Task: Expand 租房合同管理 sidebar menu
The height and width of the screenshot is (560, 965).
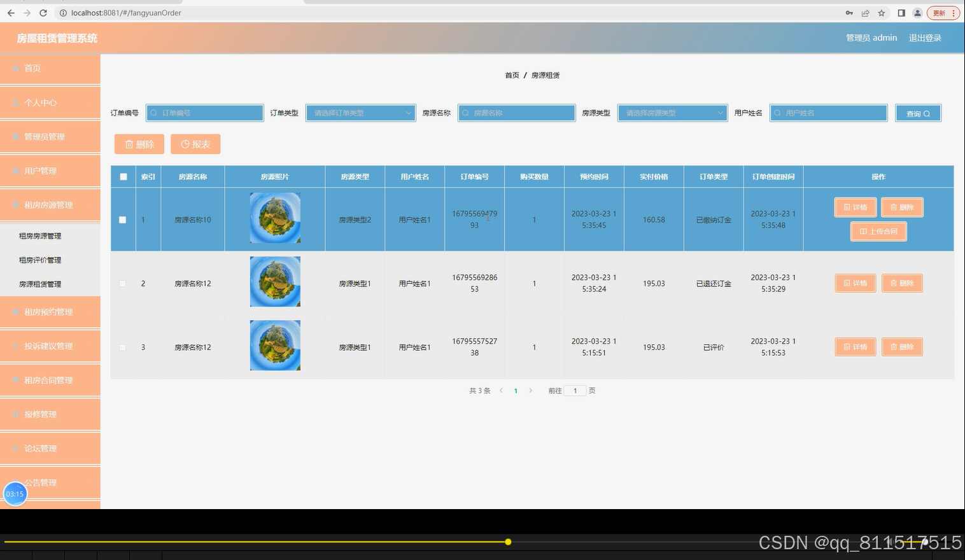Action: [x=50, y=380]
